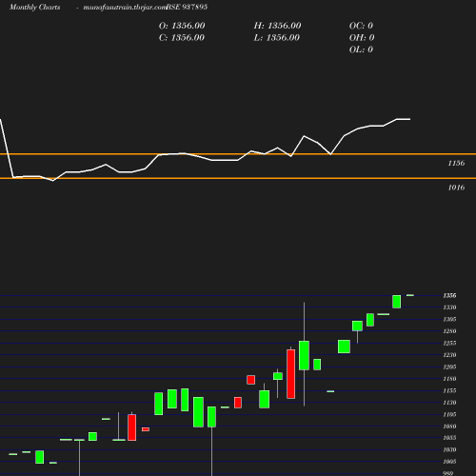The image size is (476, 476).
Task: Click the 1055 price axis label
Action: click(x=449, y=438)
